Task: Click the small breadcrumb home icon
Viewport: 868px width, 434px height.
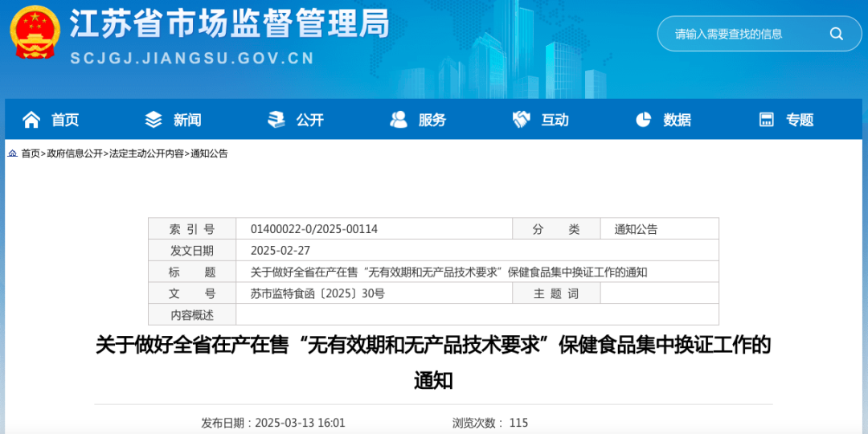Action: (13, 154)
